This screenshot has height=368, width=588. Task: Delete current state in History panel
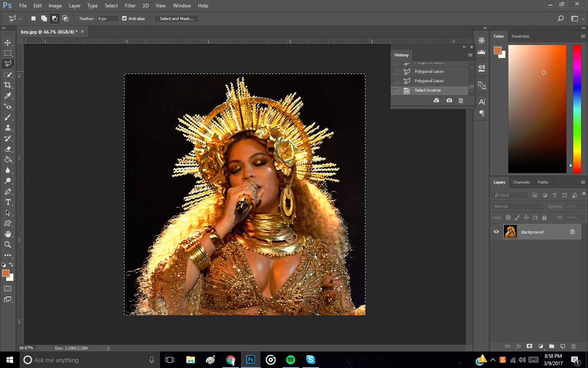(461, 100)
